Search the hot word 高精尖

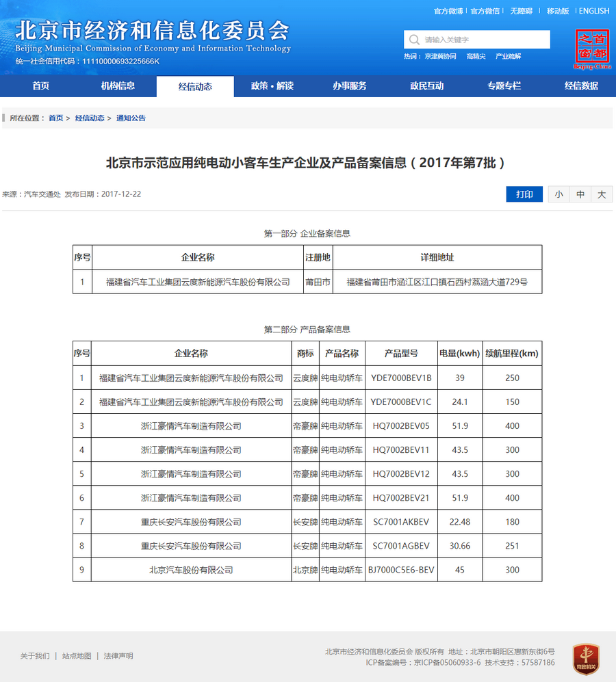click(476, 56)
